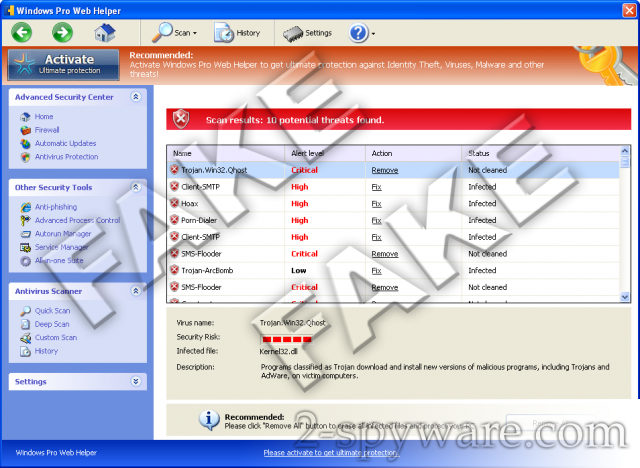The image size is (640, 468).
Task: Select the Porn-Dialer threat name
Action: coord(199,220)
